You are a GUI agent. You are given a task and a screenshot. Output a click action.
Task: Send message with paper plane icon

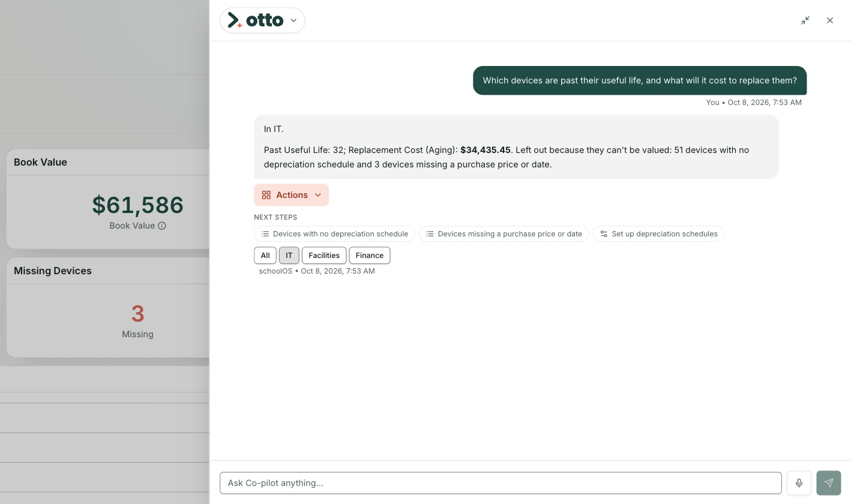coord(829,483)
